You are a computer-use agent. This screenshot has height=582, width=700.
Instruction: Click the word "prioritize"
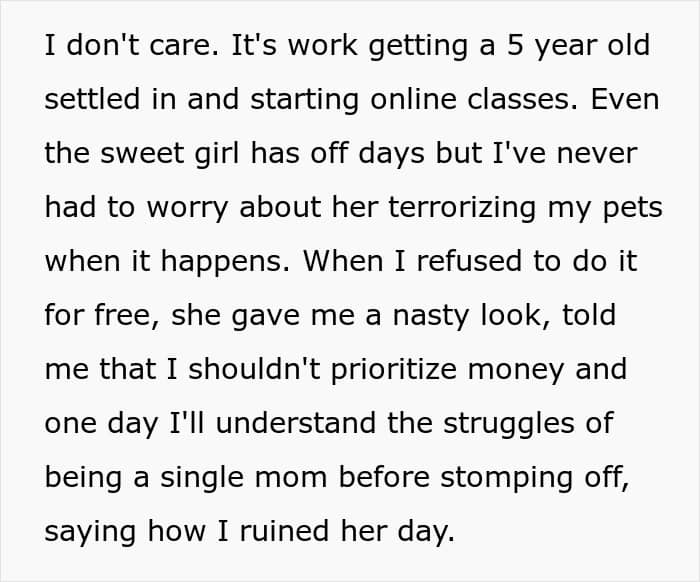point(394,370)
